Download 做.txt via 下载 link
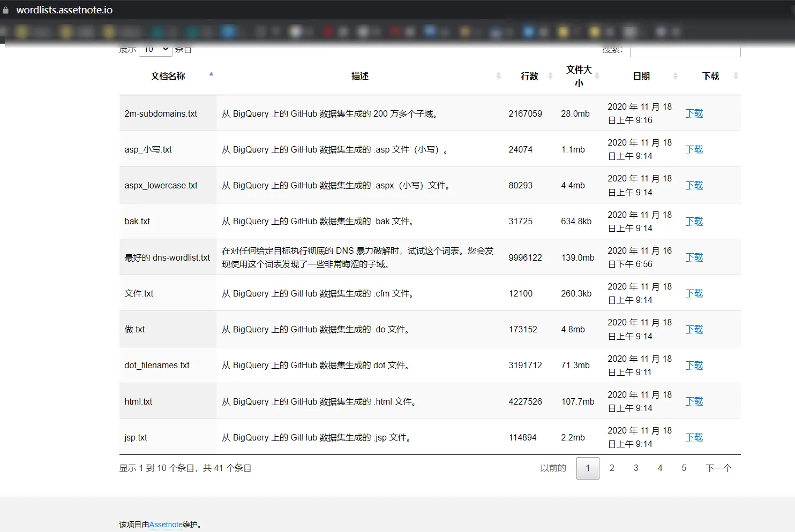The width and height of the screenshot is (795, 532). (x=694, y=329)
